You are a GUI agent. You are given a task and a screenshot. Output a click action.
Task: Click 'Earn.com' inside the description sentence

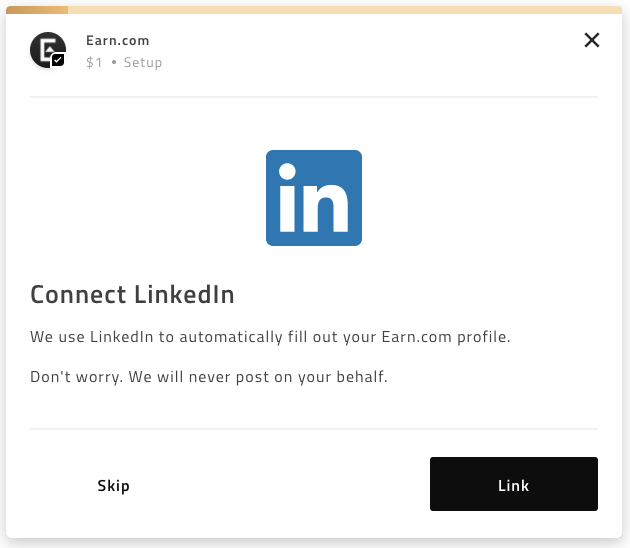[x=417, y=337]
